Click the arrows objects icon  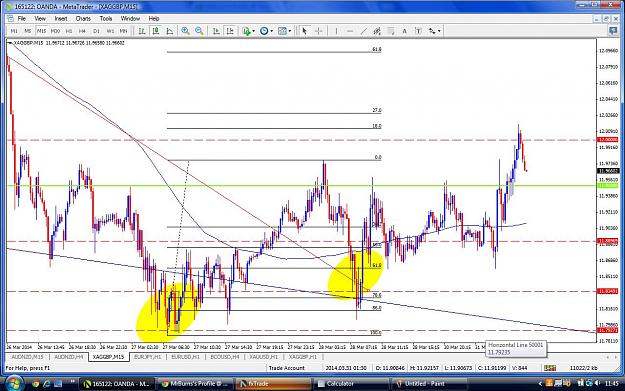click(x=432, y=31)
